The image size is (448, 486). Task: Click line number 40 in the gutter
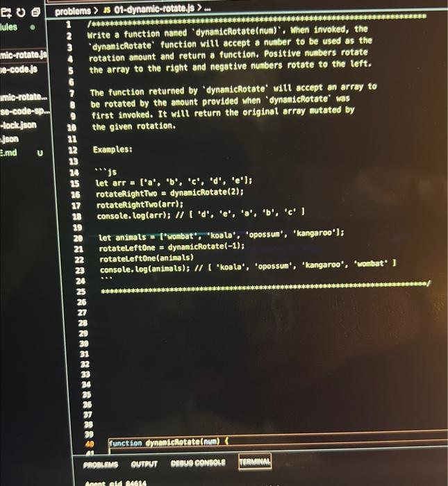tap(90, 444)
